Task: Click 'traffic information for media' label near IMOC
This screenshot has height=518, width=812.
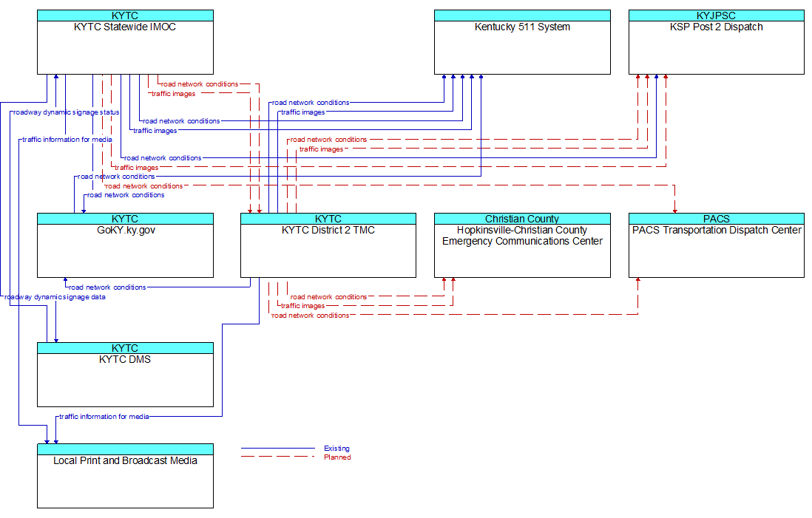Action: (67, 140)
